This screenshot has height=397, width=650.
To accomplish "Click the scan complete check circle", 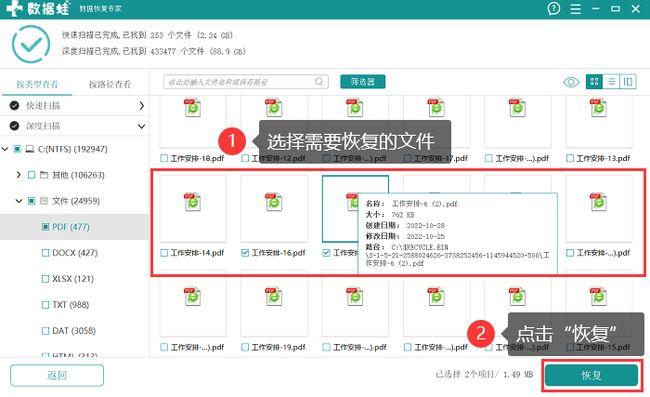I will pyautogui.click(x=31, y=44).
